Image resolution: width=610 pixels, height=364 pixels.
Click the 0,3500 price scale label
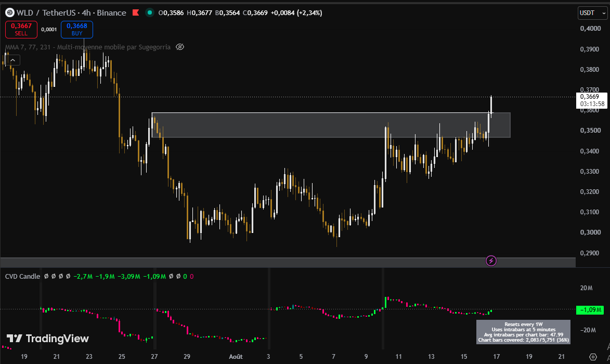coord(590,131)
